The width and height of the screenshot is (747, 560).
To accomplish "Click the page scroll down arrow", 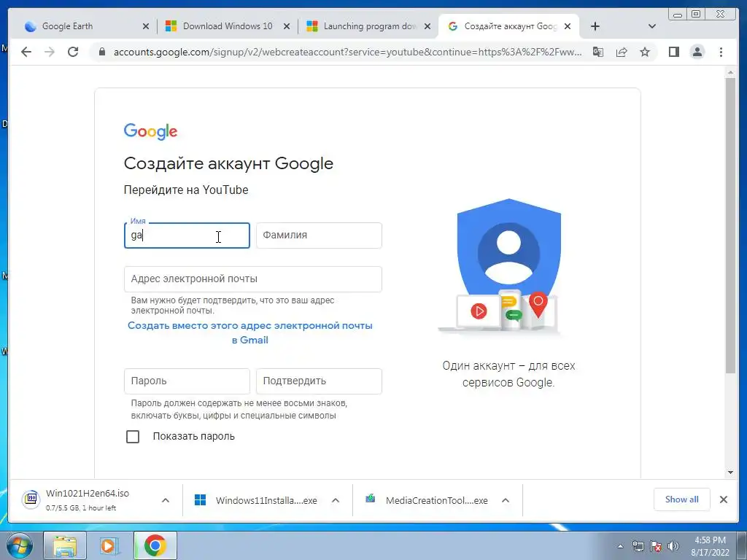I will click(730, 472).
